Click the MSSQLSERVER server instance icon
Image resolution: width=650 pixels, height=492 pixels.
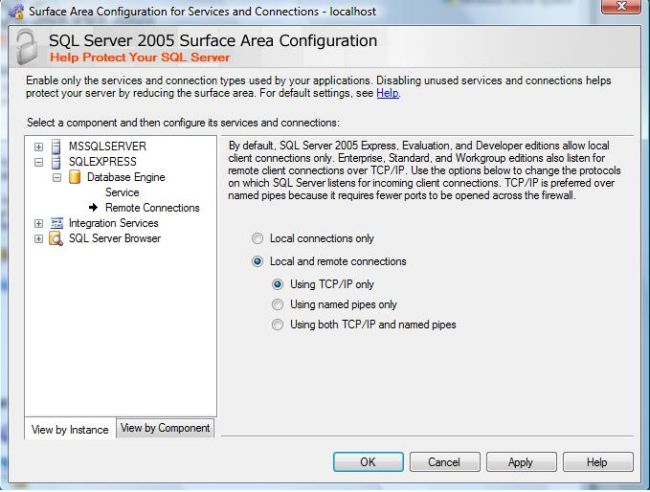pos(56,146)
